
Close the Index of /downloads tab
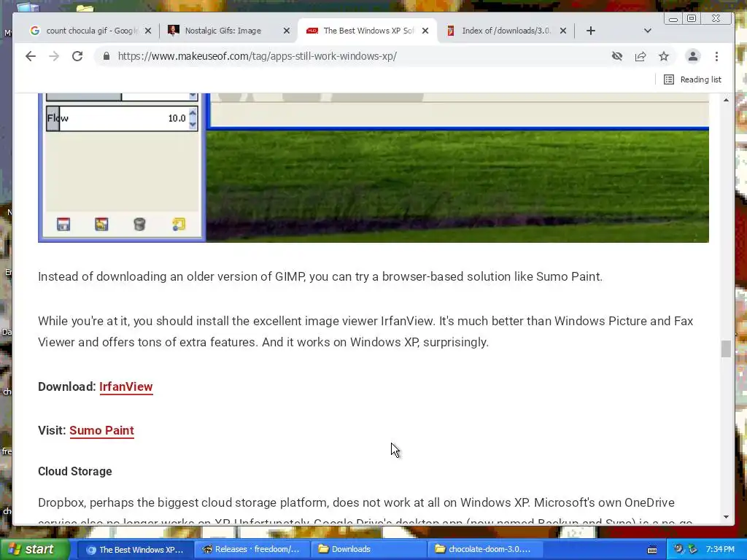[563, 31]
